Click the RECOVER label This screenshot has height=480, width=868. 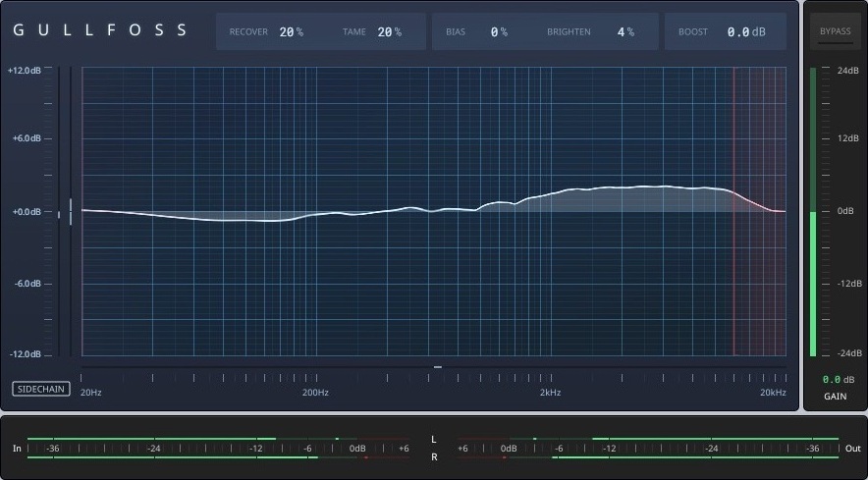coord(248,32)
